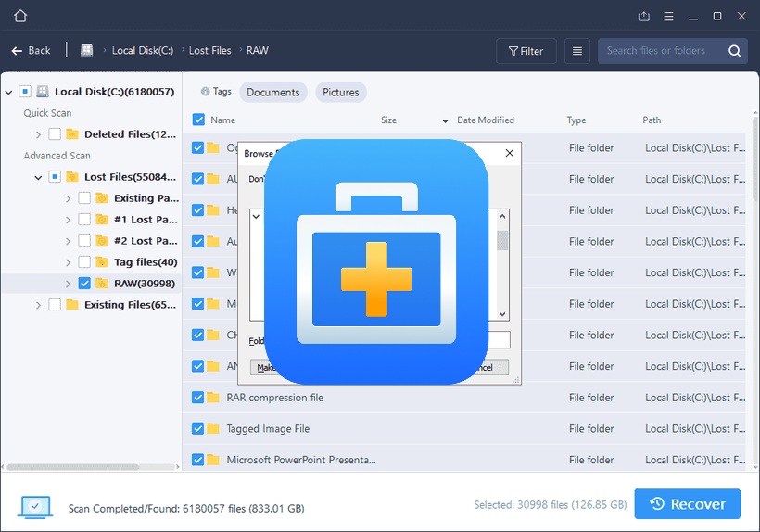Image resolution: width=760 pixels, height=532 pixels.
Task: Click the search files or folders field
Action: [660, 51]
